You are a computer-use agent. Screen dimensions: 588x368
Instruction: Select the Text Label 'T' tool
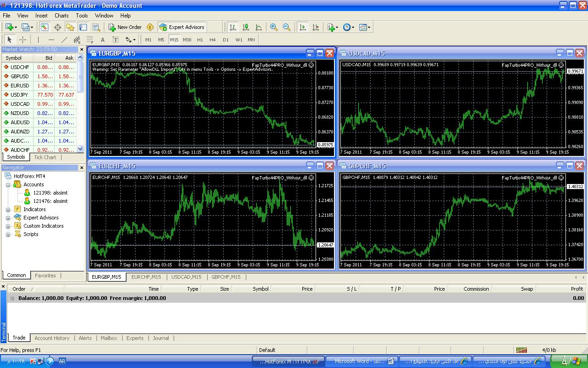coord(115,40)
